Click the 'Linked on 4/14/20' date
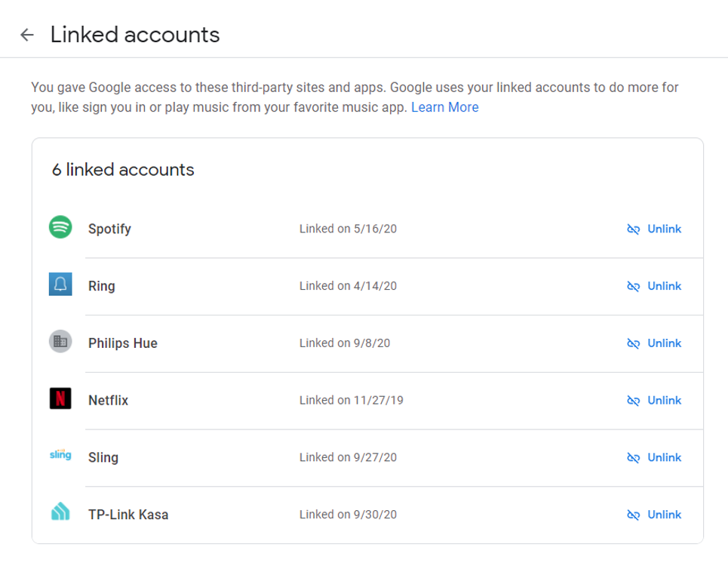The image size is (728, 569). point(349,286)
